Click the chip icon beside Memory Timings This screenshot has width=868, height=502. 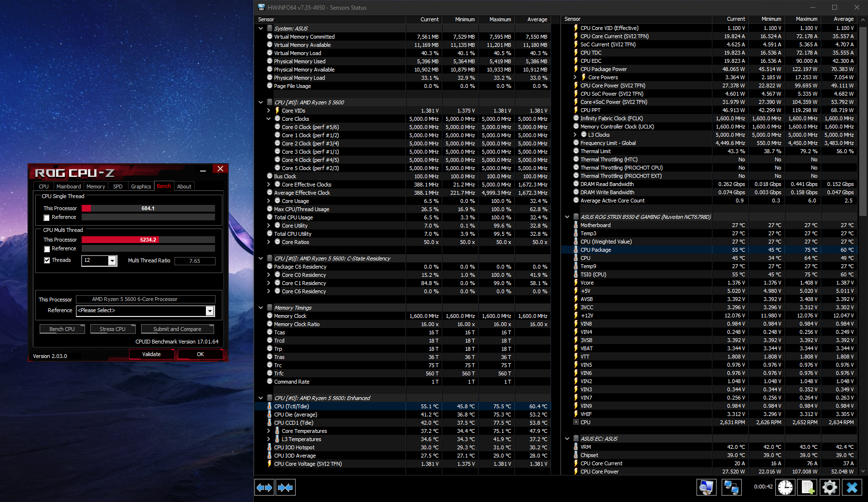point(270,308)
